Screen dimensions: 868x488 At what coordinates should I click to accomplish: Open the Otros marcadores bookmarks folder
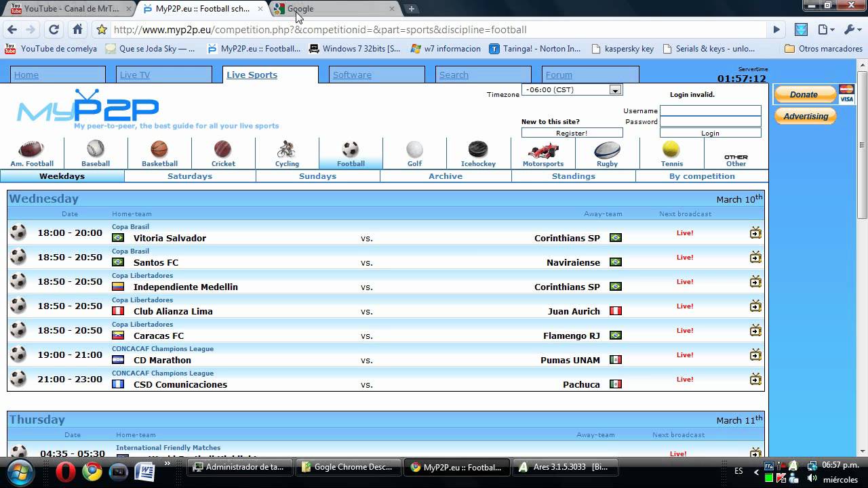pos(823,49)
